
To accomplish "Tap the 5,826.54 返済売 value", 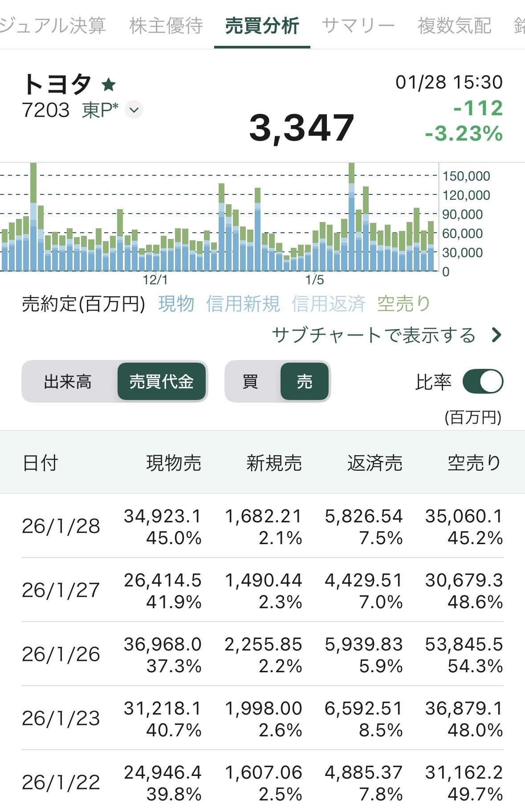I will (x=364, y=516).
